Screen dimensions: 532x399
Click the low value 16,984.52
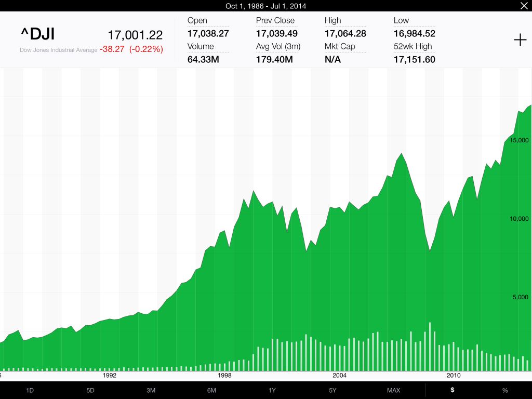tap(414, 34)
